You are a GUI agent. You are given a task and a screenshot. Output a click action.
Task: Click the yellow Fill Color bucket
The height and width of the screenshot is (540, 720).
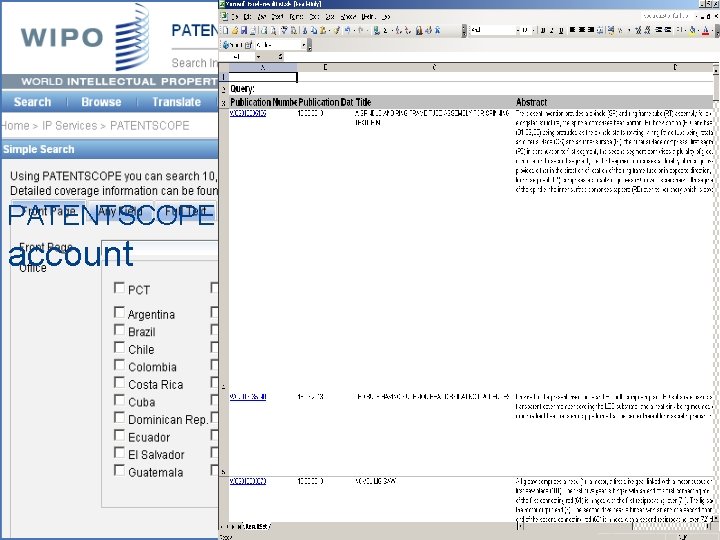pos(692,30)
